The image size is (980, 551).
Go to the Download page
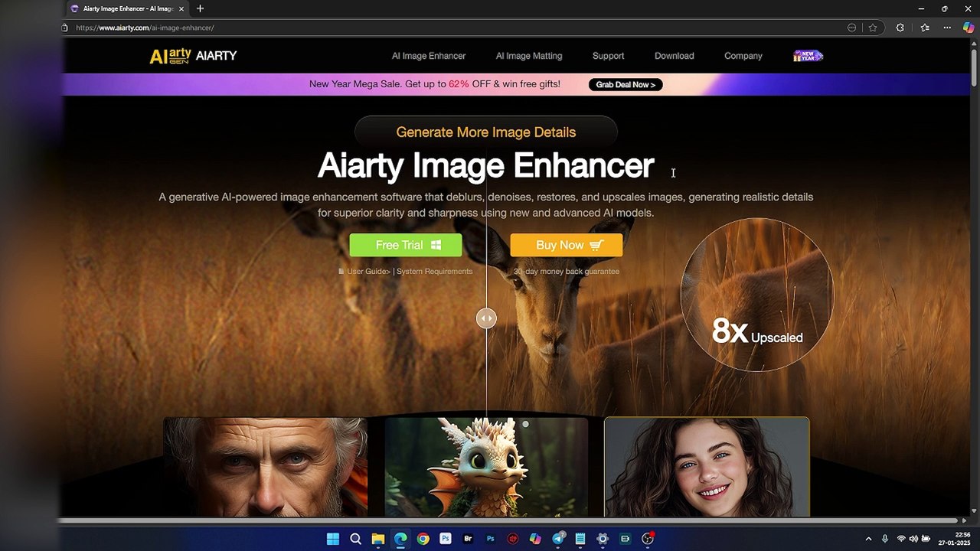pyautogui.click(x=675, y=56)
